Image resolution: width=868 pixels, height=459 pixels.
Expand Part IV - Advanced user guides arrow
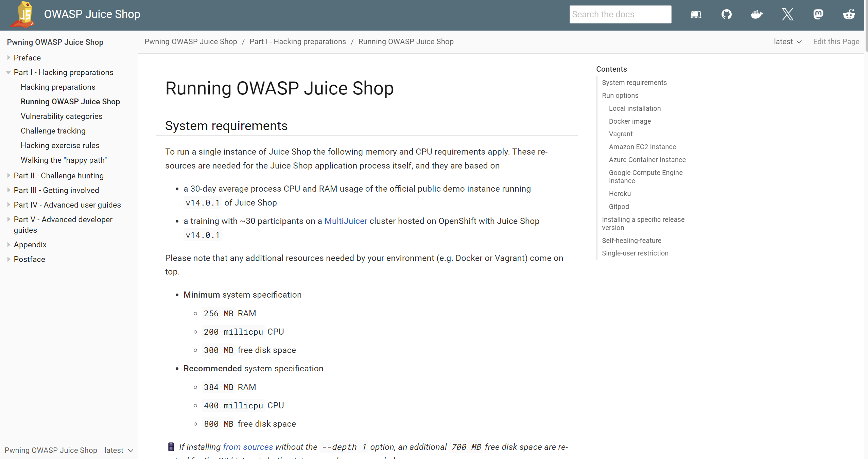pos(8,205)
